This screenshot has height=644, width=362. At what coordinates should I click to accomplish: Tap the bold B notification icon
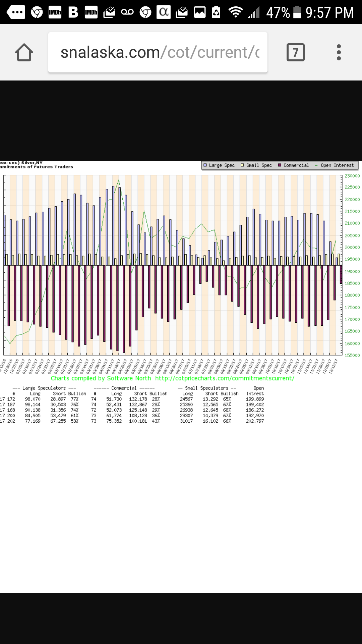73,12
